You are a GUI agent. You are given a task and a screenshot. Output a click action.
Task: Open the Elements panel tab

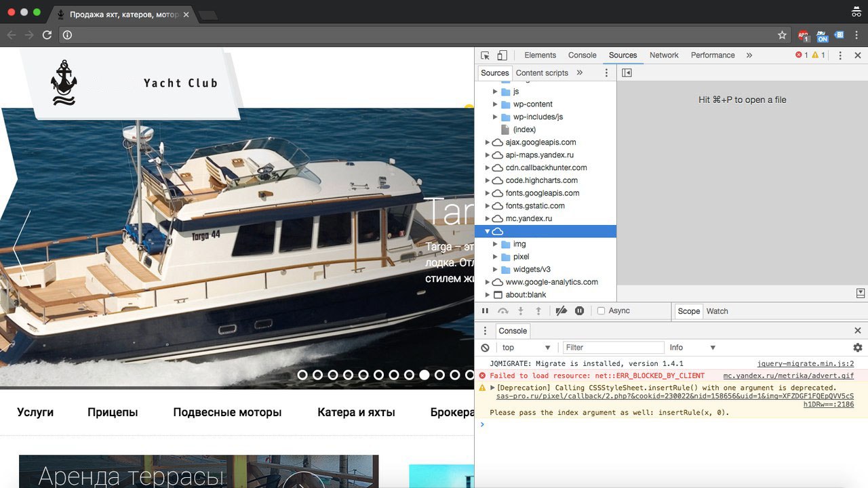tap(540, 56)
